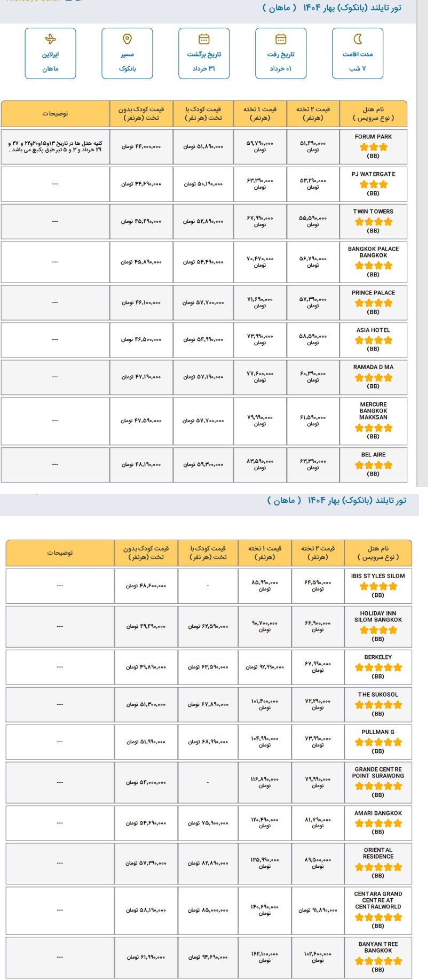Viewport: 442px width, 980px height.
Task: Click the قیمت ۲ تخته header in first table
Action: [x=313, y=113]
